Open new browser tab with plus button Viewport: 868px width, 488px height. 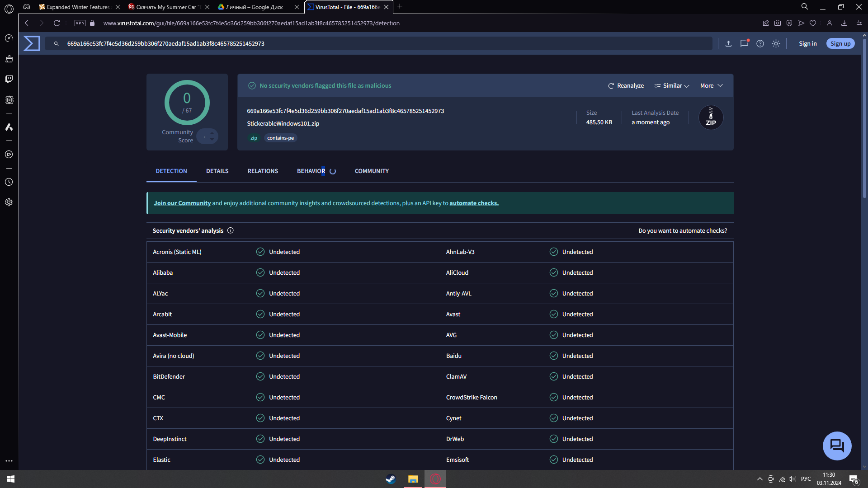tap(400, 7)
